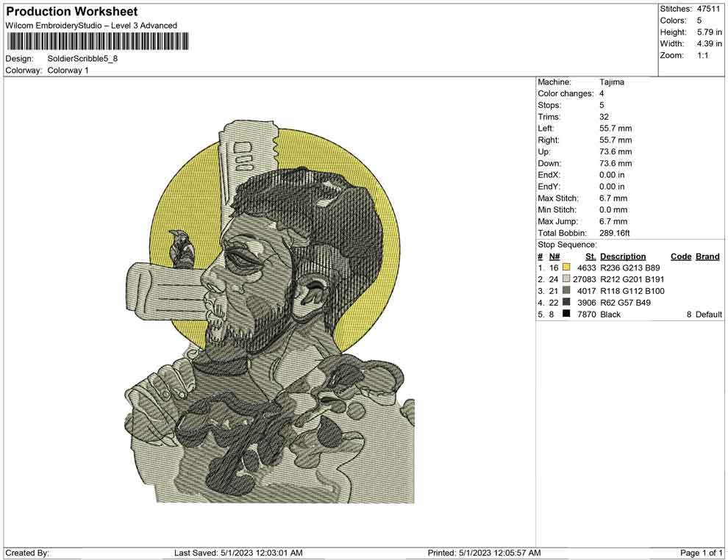Click the 'Black' thread description
The image size is (728, 560).
610,314
